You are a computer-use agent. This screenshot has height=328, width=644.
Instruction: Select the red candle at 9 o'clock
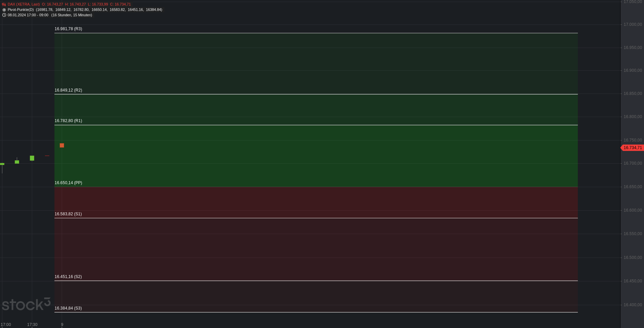[62, 145]
